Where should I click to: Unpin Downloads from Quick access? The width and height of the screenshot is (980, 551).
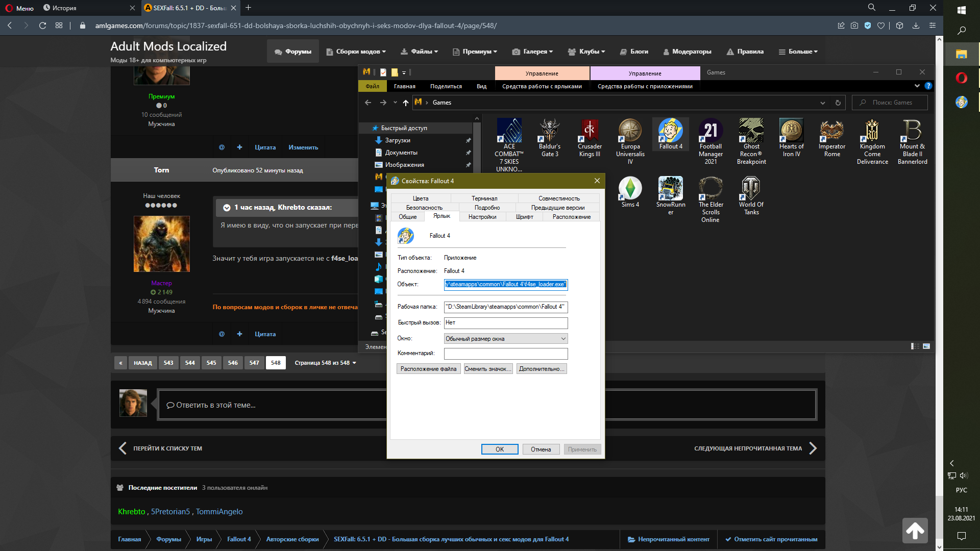pyautogui.click(x=468, y=140)
